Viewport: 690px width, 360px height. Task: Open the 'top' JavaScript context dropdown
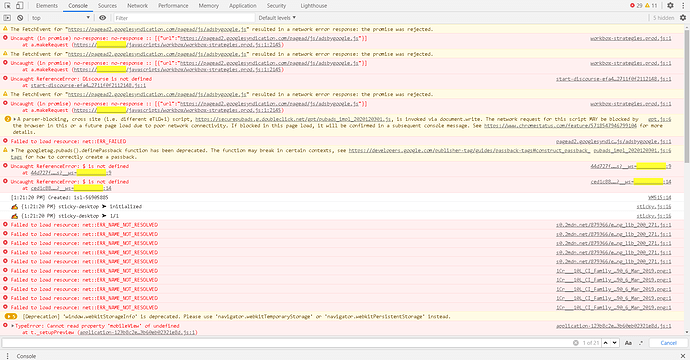click(60, 18)
